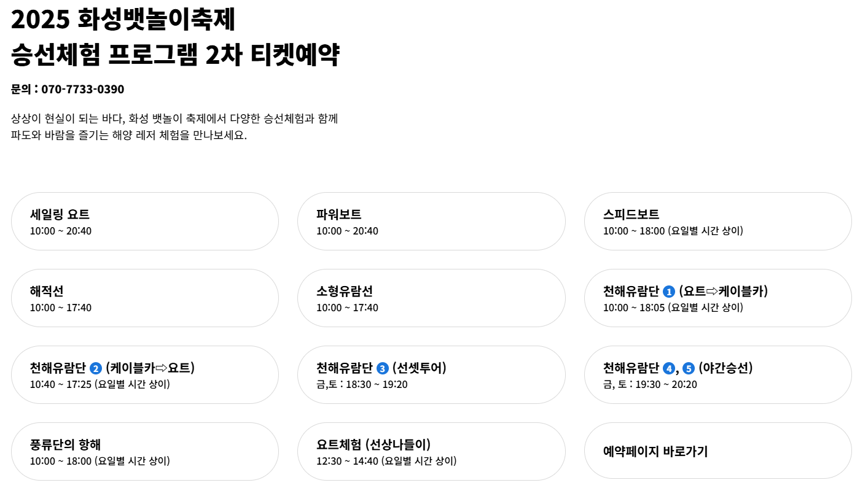Image resolution: width=868 pixels, height=488 pixels.
Task: Select the 천해유람단 ❸ 선셋투어 card
Action: coord(432,374)
